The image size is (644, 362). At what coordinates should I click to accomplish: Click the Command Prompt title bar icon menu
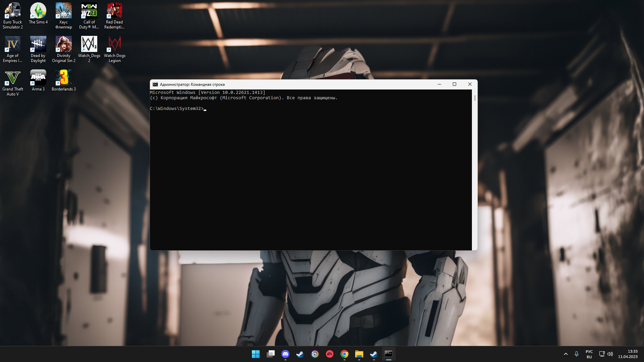155,84
